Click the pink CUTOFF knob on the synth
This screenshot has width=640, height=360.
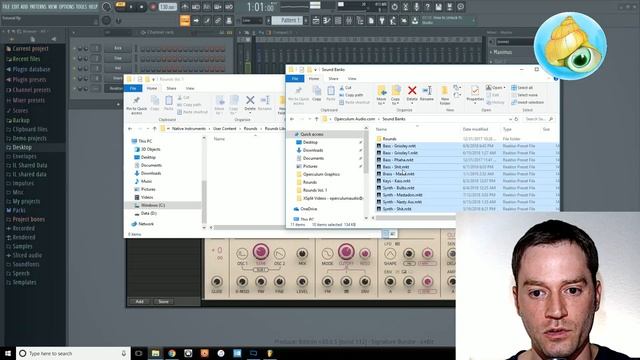pos(346,251)
